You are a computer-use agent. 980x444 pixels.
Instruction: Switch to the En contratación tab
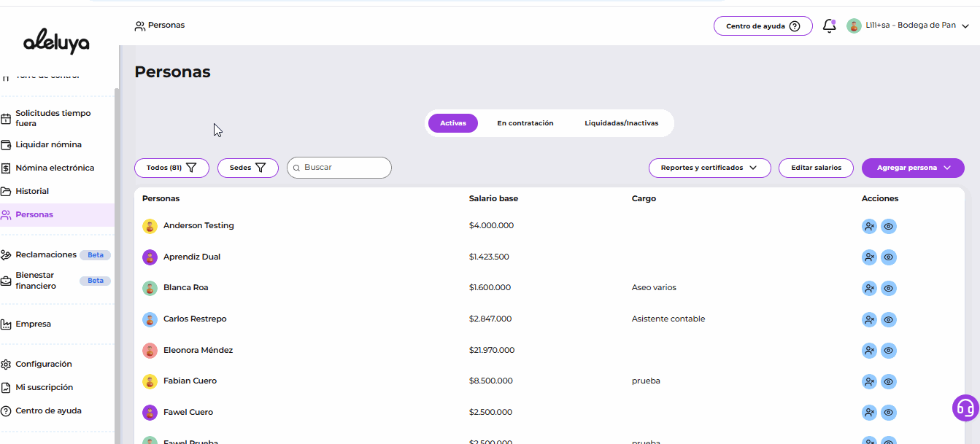(525, 123)
